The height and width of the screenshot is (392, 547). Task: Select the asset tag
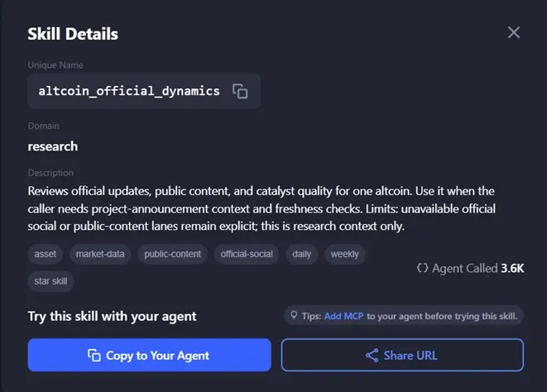pyautogui.click(x=45, y=254)
